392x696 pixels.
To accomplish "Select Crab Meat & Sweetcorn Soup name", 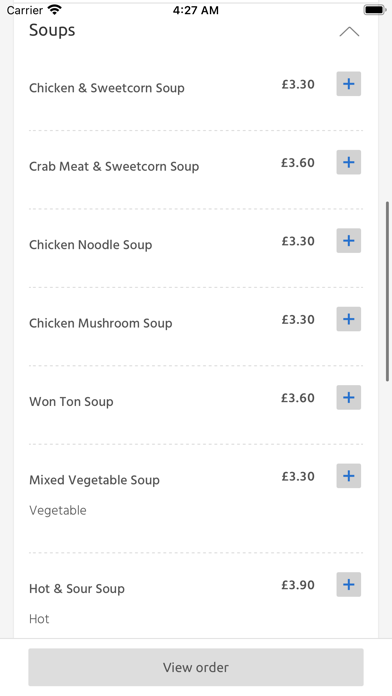I will 114,166.
